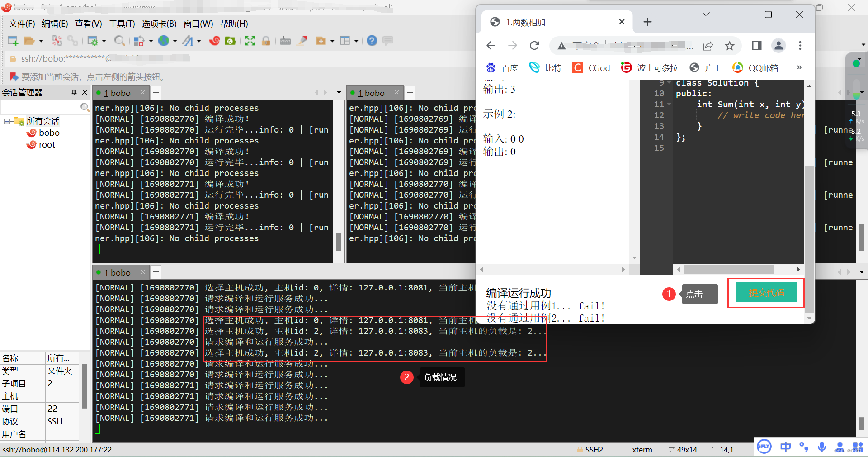868x457 pixels.
Task: Open Xshell help question-mark icon
Action: [372, 41]
